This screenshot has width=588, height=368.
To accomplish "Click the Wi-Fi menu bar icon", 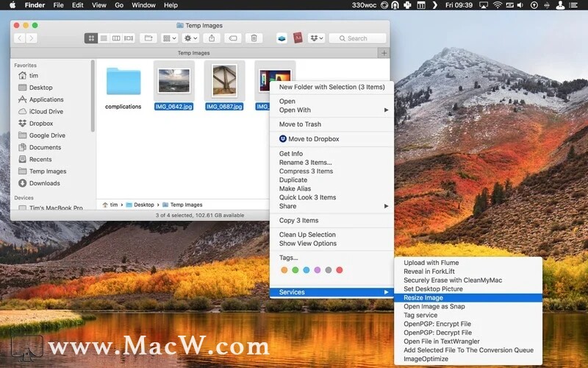I will tap(498, 5).
